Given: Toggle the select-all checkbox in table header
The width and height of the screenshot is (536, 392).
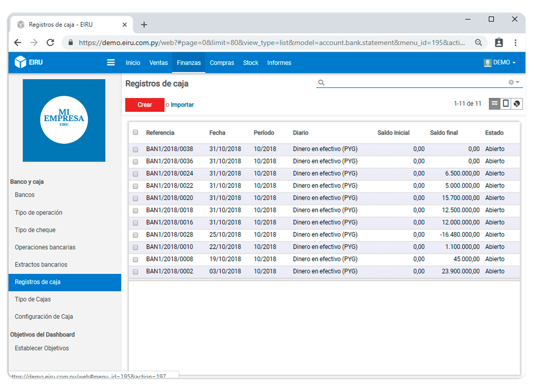Looking at the screenshot, I should coord(135,133).
